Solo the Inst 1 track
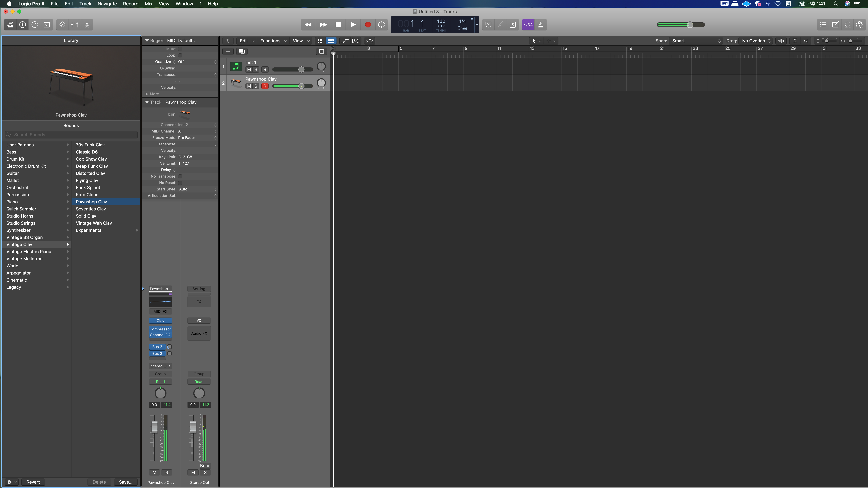This screenshot has height=488, width=868. click(x=256, y=70)
